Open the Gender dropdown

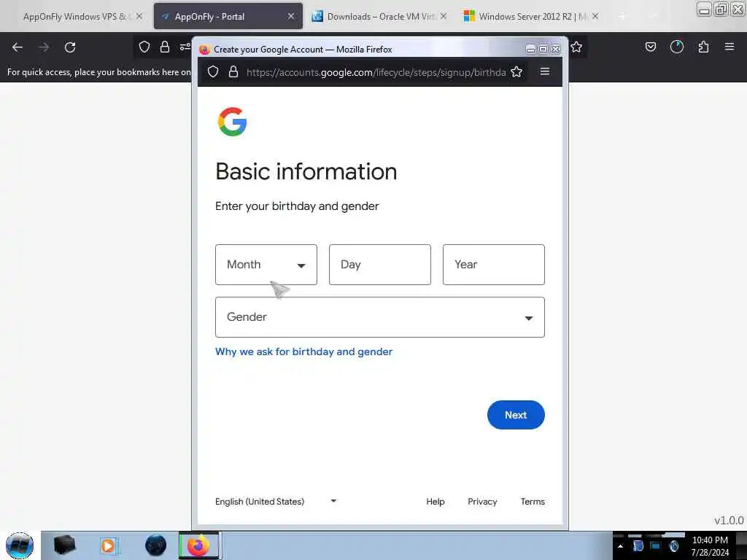click(x=379, y=317)
